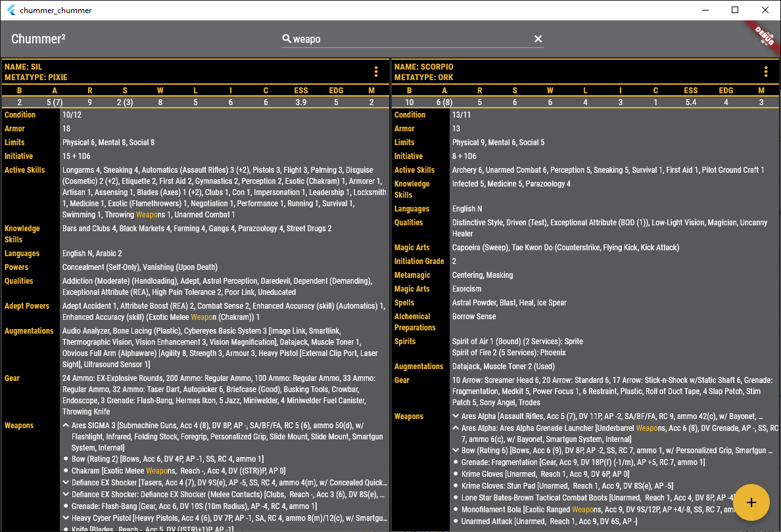Click SIL's Adept Powers label
The image size is (781, 532).
point(27,306)
